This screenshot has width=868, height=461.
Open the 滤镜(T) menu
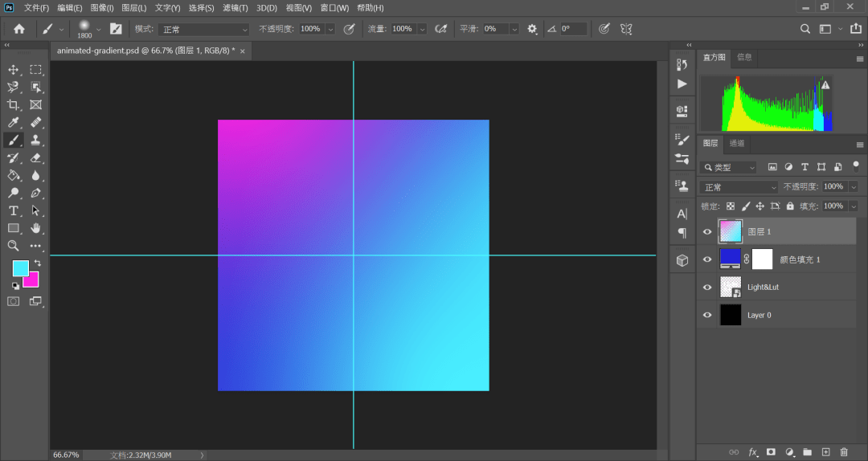pos(235,8)
